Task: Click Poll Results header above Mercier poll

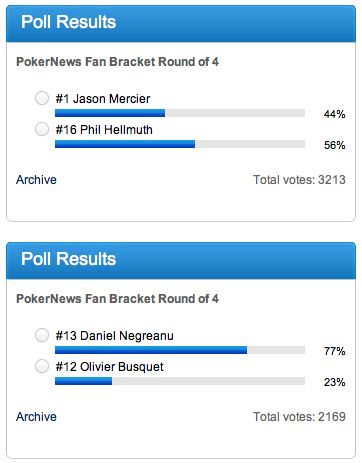Action: pyautogui.click(x=181, y=23)
